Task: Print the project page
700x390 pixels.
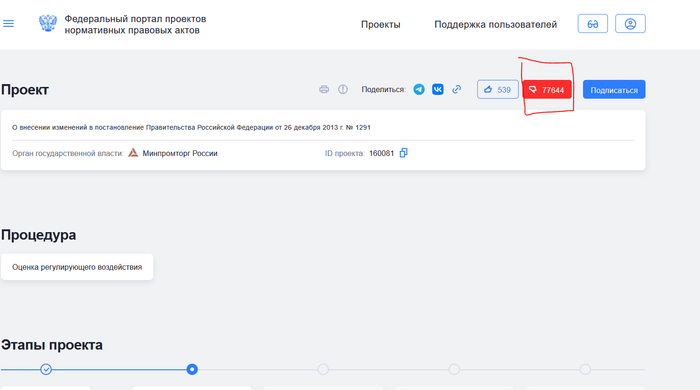Action: [x=324, y=89]
